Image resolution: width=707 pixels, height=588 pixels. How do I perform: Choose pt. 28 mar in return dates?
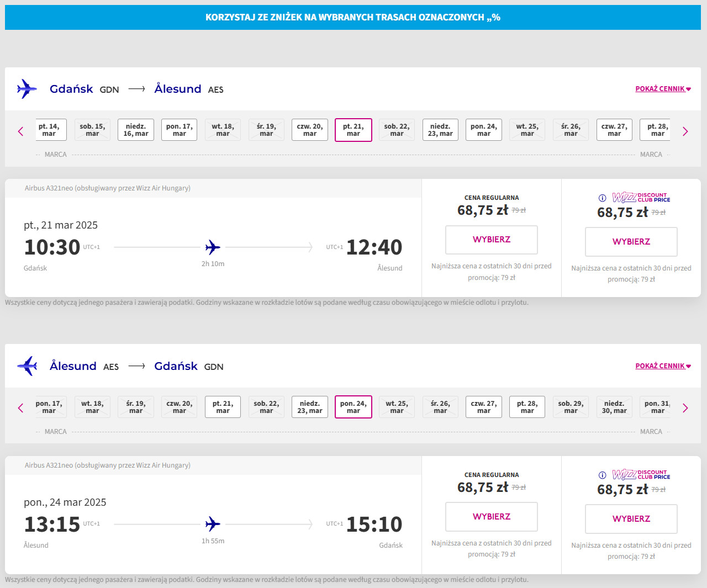point(527,407)
